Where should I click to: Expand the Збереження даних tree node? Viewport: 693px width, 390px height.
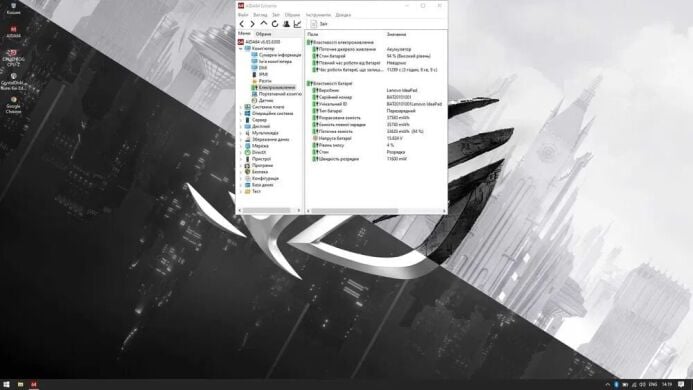point(241,139)
